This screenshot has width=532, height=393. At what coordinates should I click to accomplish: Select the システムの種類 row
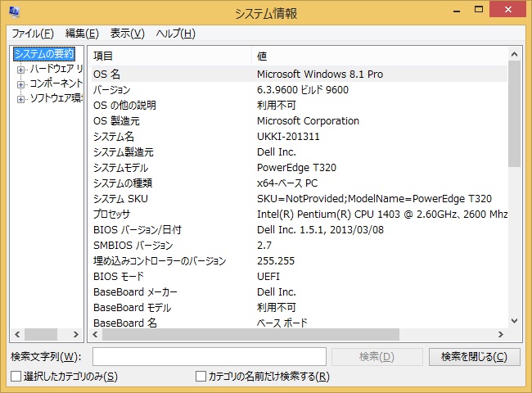300,183
